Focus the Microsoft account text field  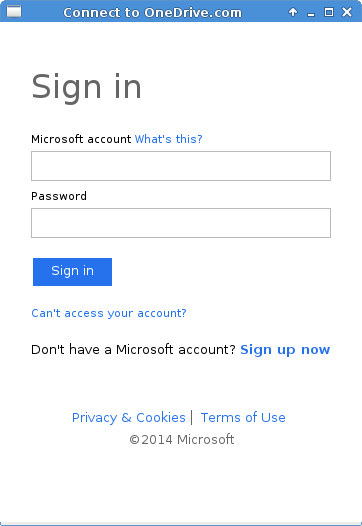181,166
